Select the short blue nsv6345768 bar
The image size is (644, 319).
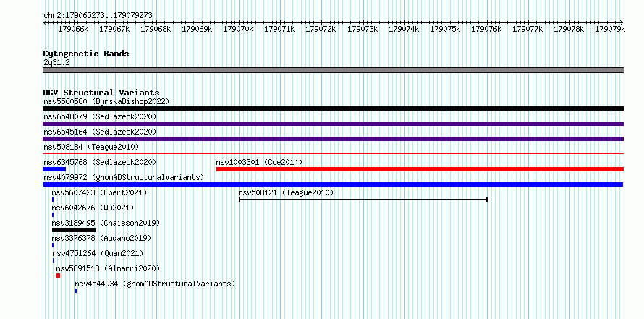click(x=54, y=169)
